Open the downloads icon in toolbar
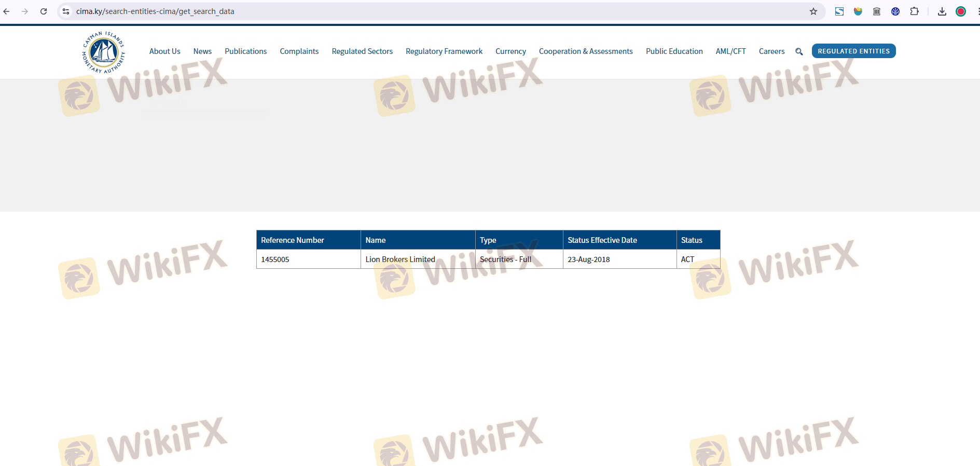980x466 pixels. pos(942,11)
